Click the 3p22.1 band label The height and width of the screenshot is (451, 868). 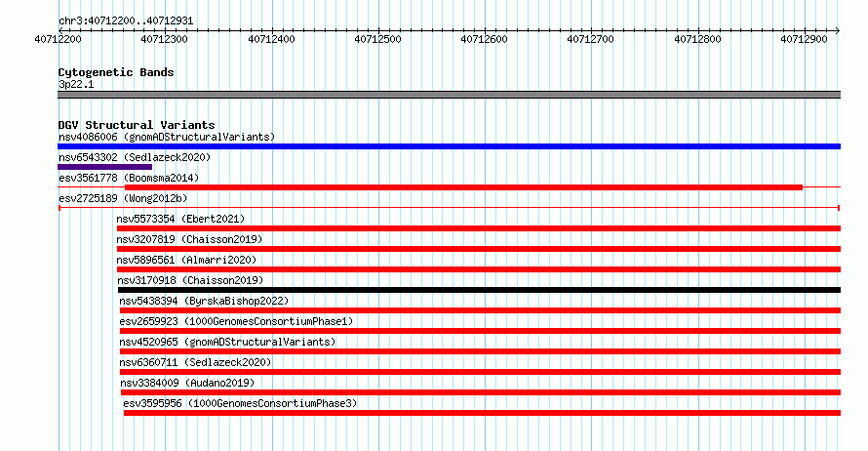76,84
